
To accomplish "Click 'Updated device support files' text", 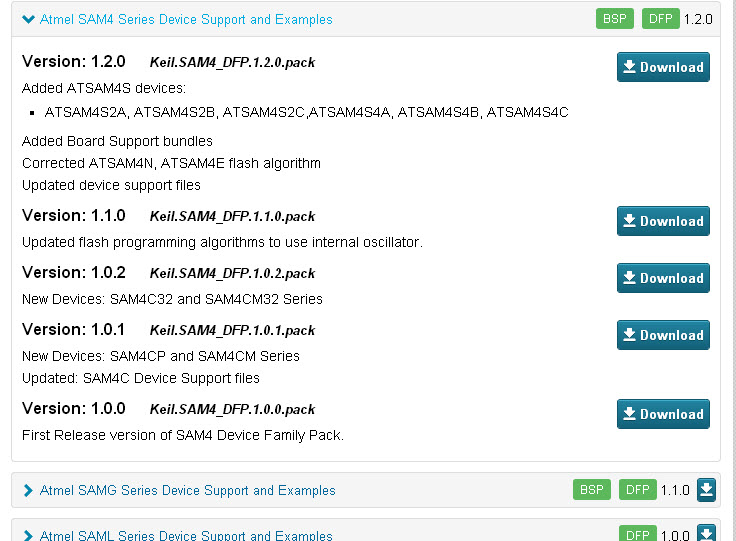I will 111,185.
